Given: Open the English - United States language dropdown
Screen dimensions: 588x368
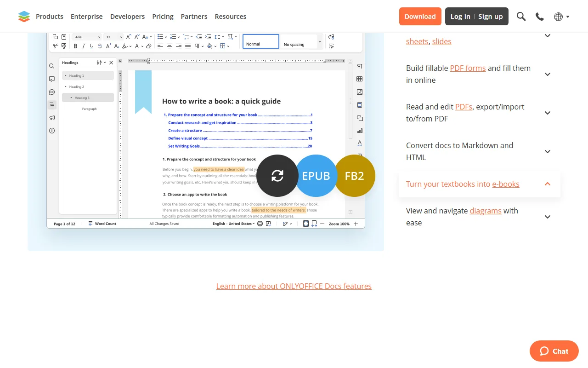Looking at the screenshot, I should point(233,224).
